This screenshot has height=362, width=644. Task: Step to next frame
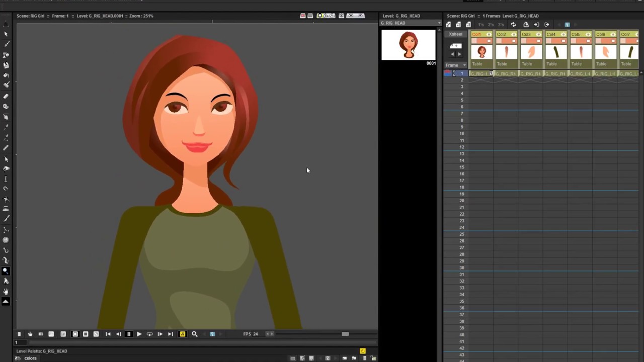pyautogui.click(x=160, y=334)
